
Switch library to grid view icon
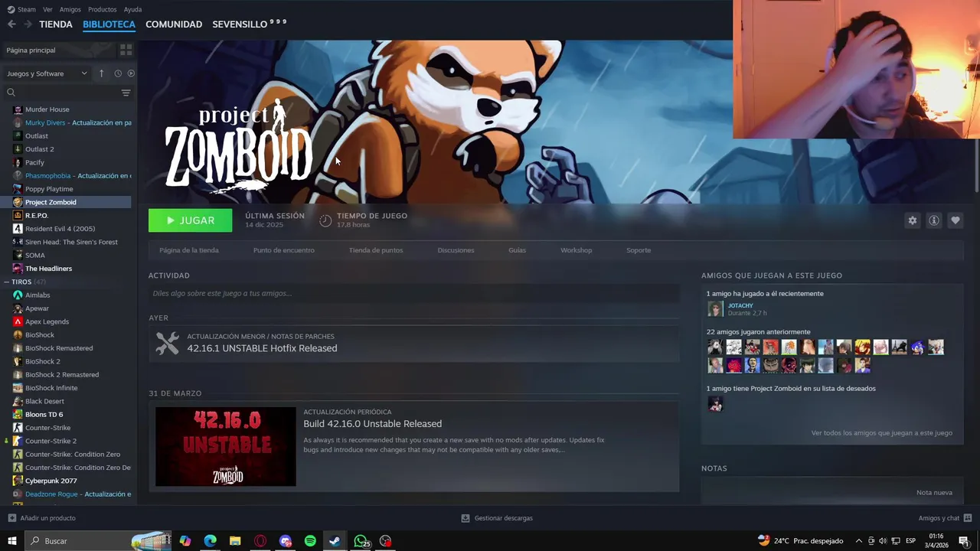point(126,50)
